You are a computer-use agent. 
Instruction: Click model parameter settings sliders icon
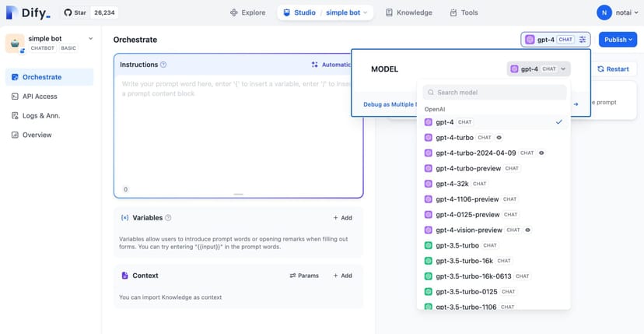(x=583, y=39)
